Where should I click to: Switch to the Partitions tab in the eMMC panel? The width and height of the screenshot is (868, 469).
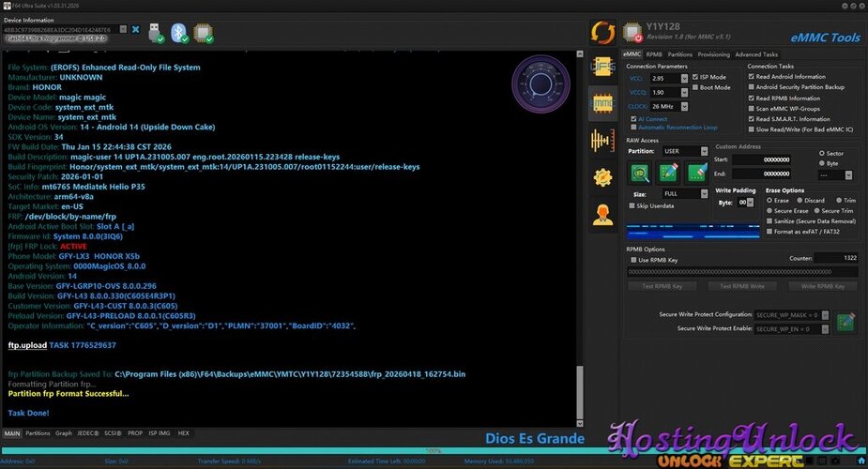(x=679, y=54)
